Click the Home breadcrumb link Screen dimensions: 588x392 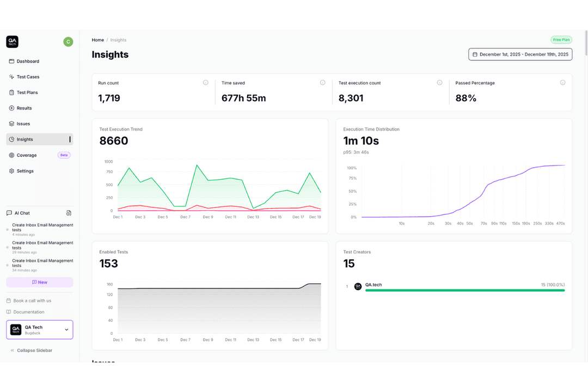tap(98, 40)
